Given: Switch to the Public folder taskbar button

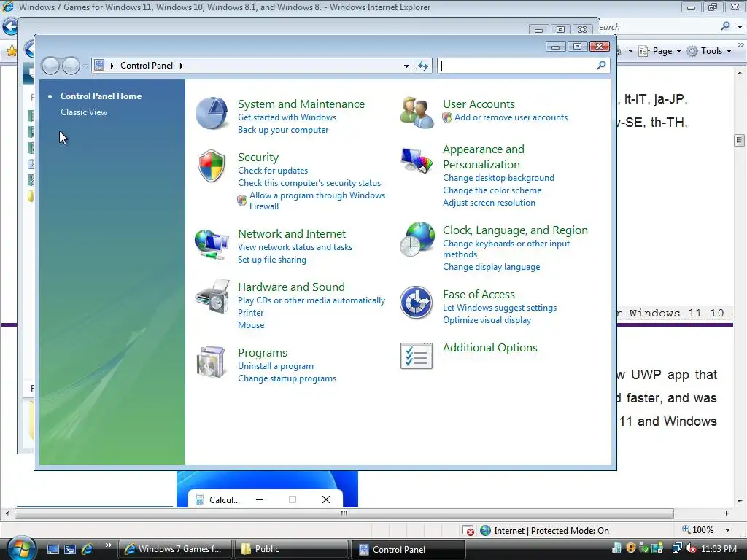Looking at the screenshot, I should coord(291,549).
